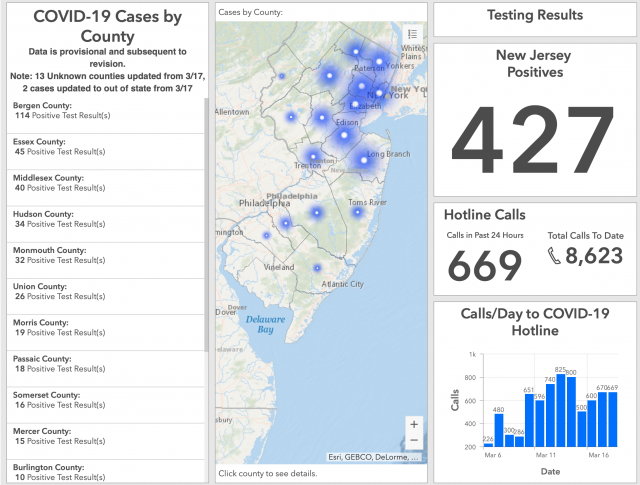Click the tallest bar labeled 825
This screenshot has height=485, width=640.
click(561, 409)
